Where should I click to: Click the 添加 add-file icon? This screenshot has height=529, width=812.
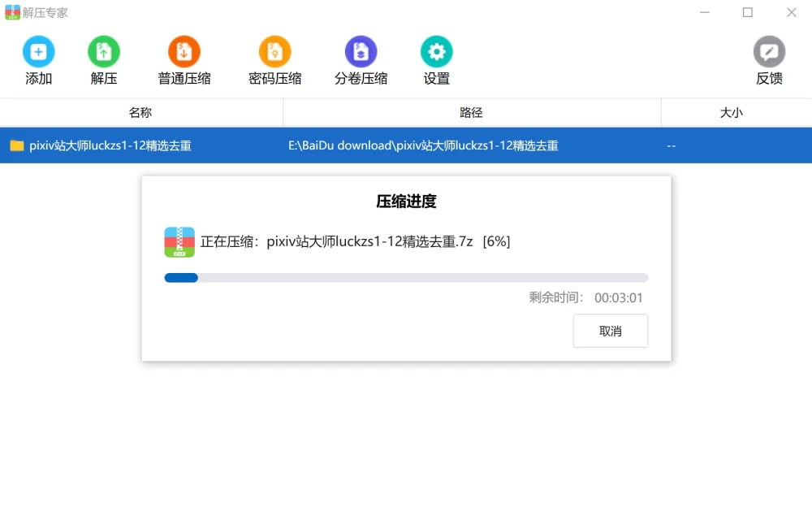coord(38,52)
